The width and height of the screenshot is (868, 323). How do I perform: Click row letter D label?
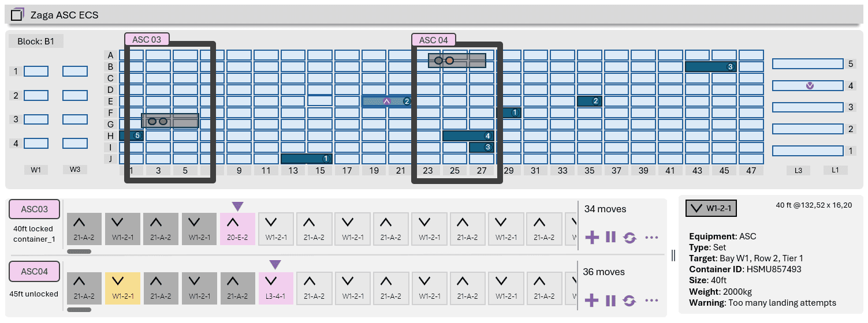[x=110, y=89]
